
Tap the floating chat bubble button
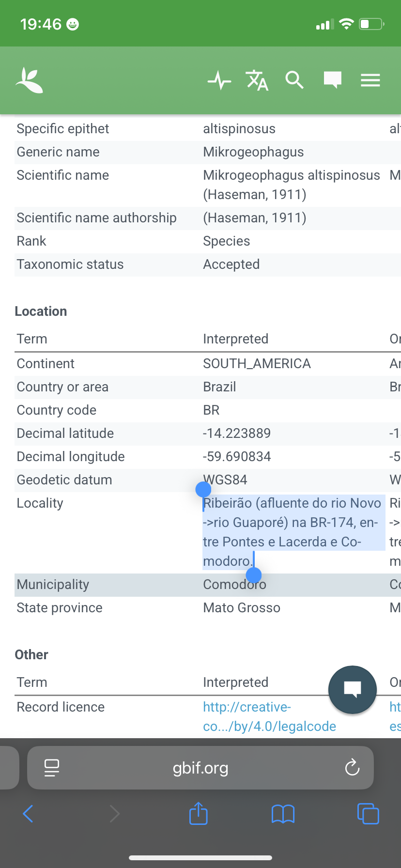click(x=352, y=689)
